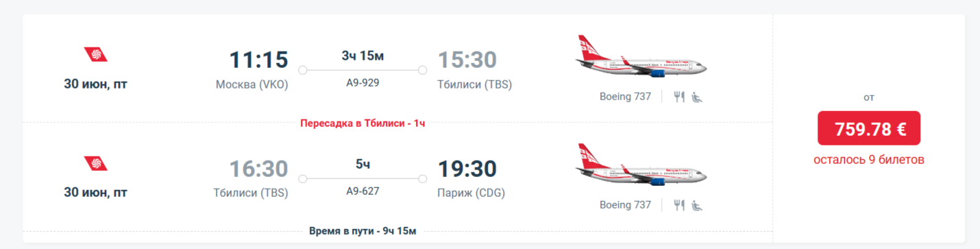Click the "Время в пути - 9ч 15м" label
Image resolution: width=980 pixels, height=249 pixels.
363,230
